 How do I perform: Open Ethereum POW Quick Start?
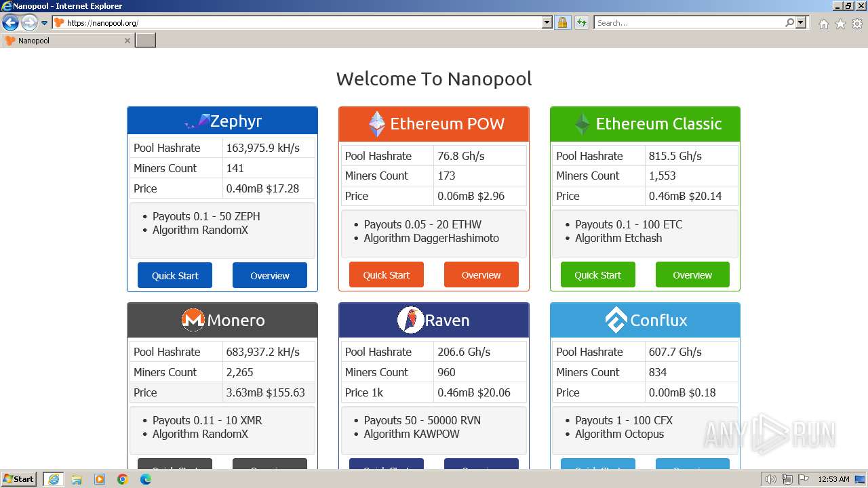pos(387,274)
